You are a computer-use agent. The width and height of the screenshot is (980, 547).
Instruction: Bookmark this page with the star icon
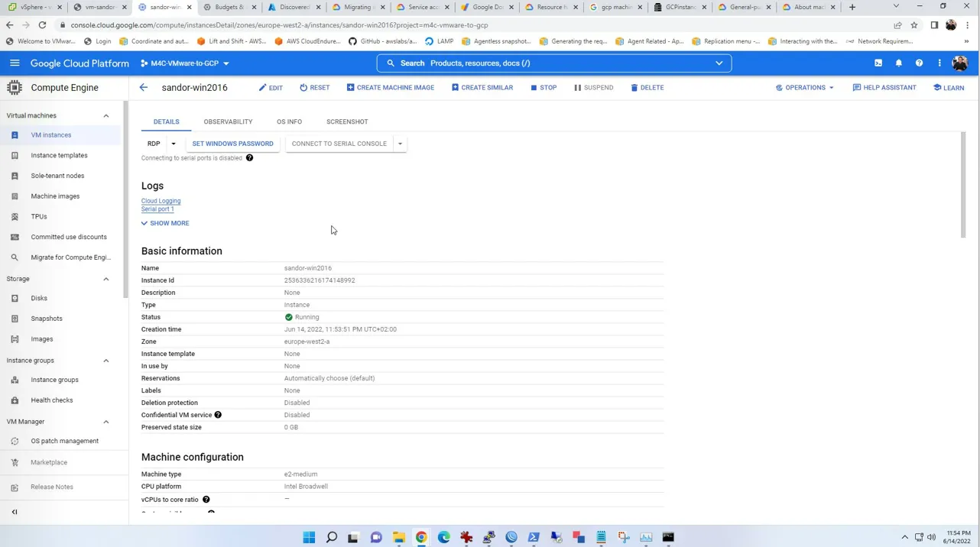914,25
